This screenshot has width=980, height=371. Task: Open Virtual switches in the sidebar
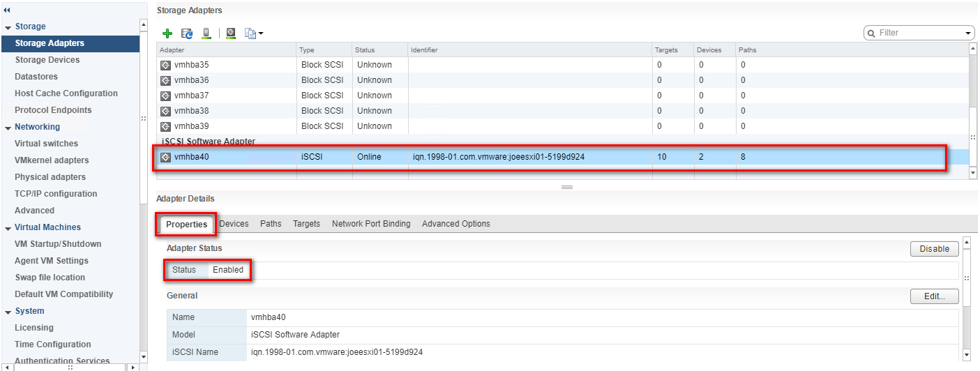click(x=46, y=144)
